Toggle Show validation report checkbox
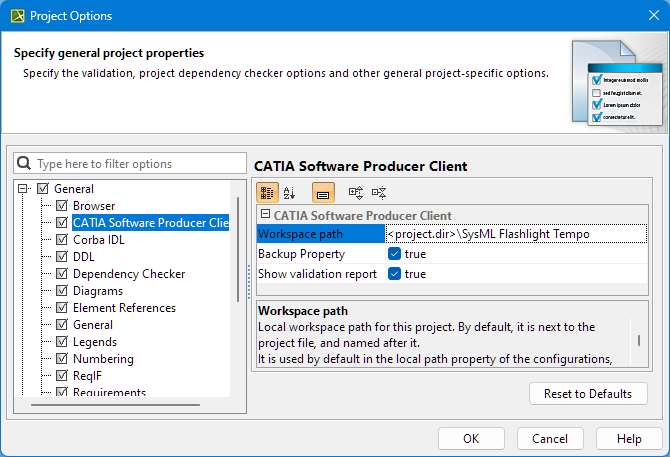Viewport: 670px width, 457px height. (394, 274)
